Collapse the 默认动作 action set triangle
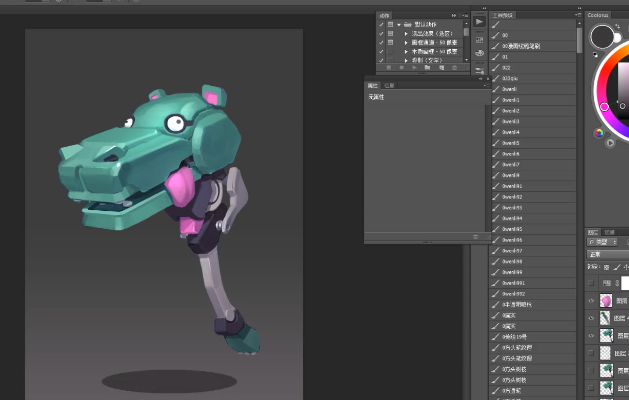The height and width of the screenshot is (400, 629). coord(399,24)
